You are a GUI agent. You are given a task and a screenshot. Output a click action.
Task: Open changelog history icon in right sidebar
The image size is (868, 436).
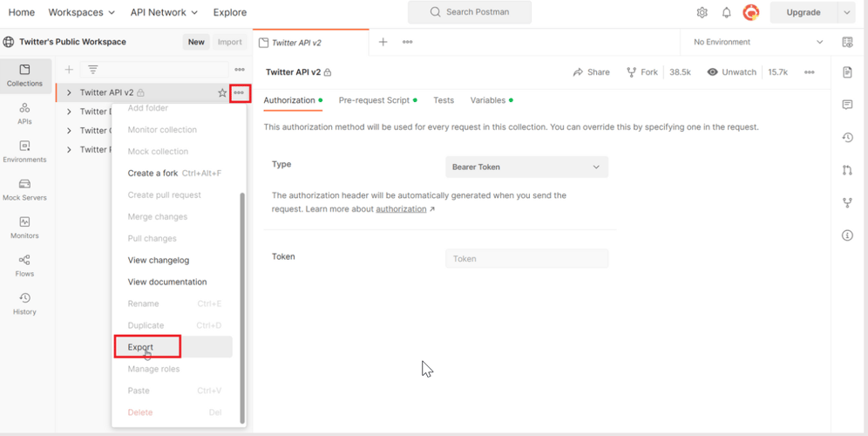pyautogui.click(x=847, y=138)
